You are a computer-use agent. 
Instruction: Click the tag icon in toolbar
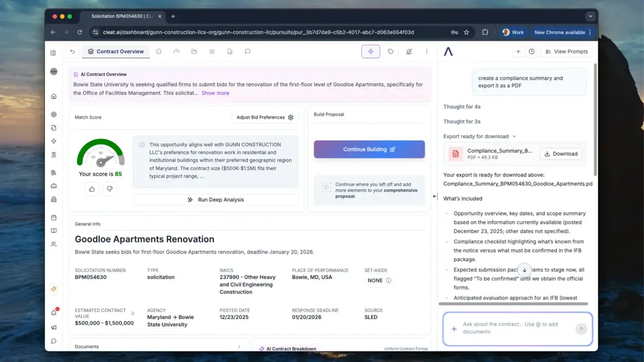390,51
